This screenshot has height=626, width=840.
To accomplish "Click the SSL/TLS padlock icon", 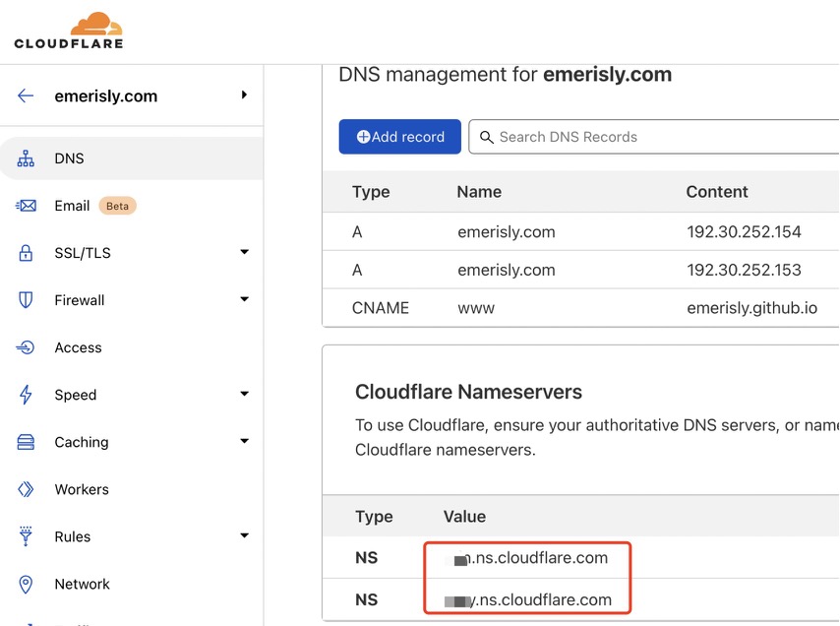I will coord(27,253).
